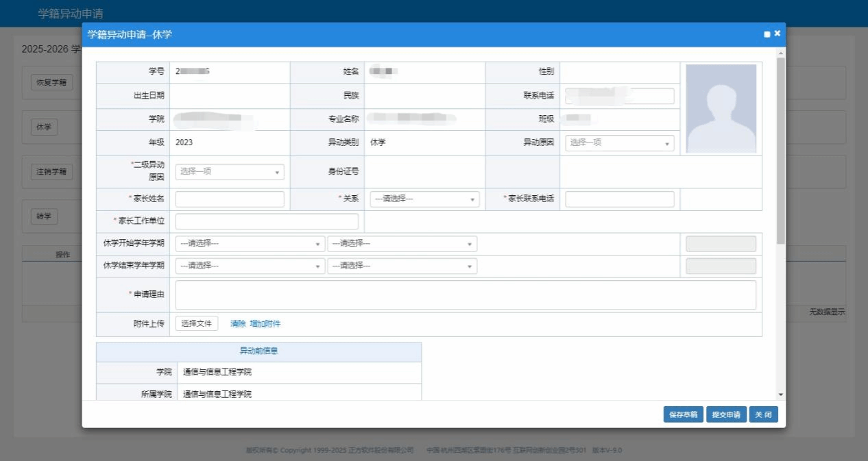Click the 家长工作单位 text box
Viewport: 868px width, 461px height.
tap(267, 221)
